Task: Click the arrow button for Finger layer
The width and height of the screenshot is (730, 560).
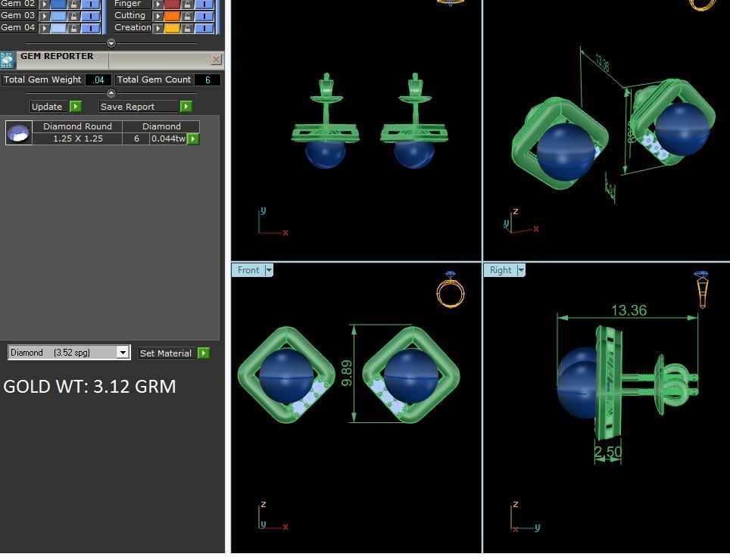Action: pos(158,5)
